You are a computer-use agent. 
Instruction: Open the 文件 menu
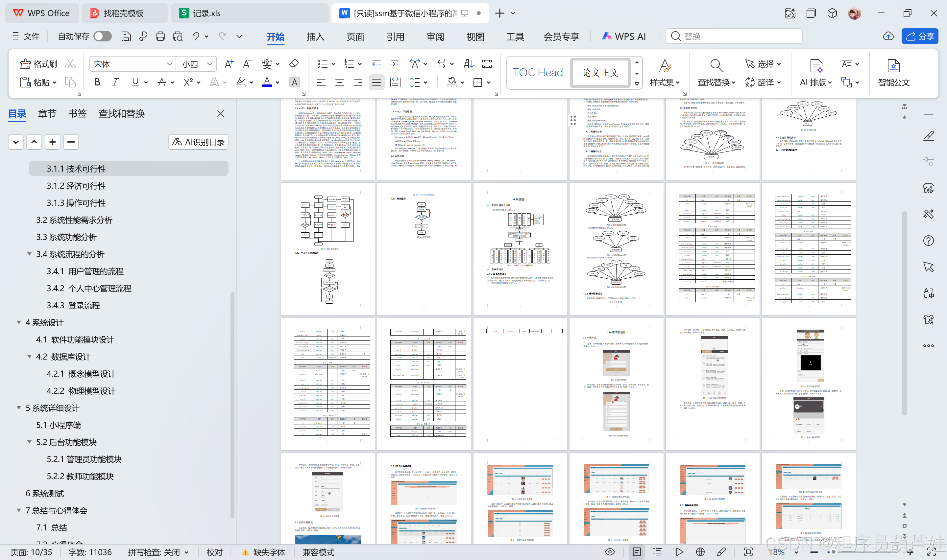tap(26, 36)
